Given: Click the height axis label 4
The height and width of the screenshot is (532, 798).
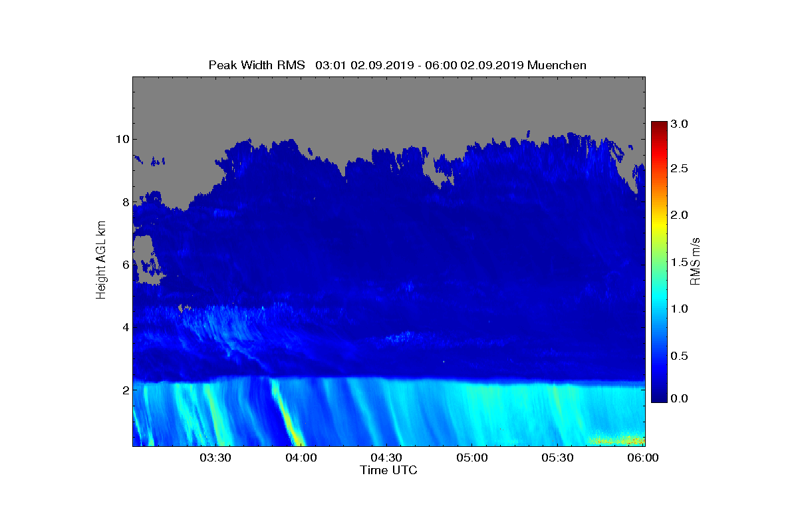Looking at the screenshot, I should (124, 327).
